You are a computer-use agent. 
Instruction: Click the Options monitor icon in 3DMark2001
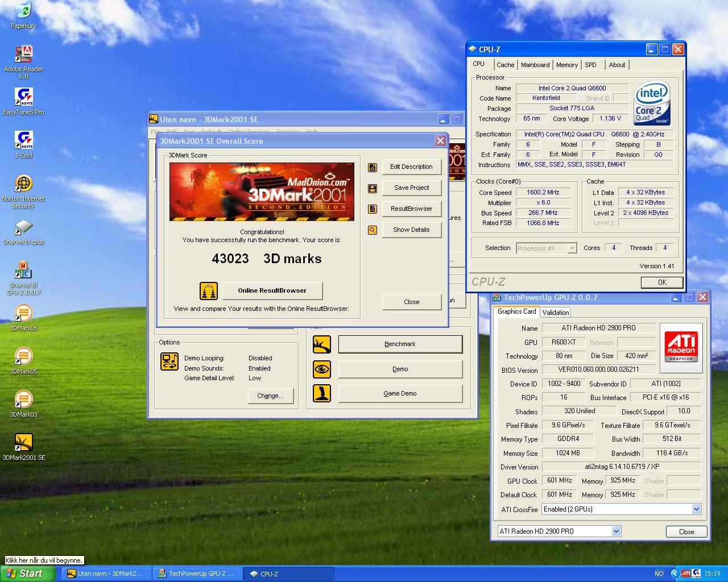tap(169, 362)
